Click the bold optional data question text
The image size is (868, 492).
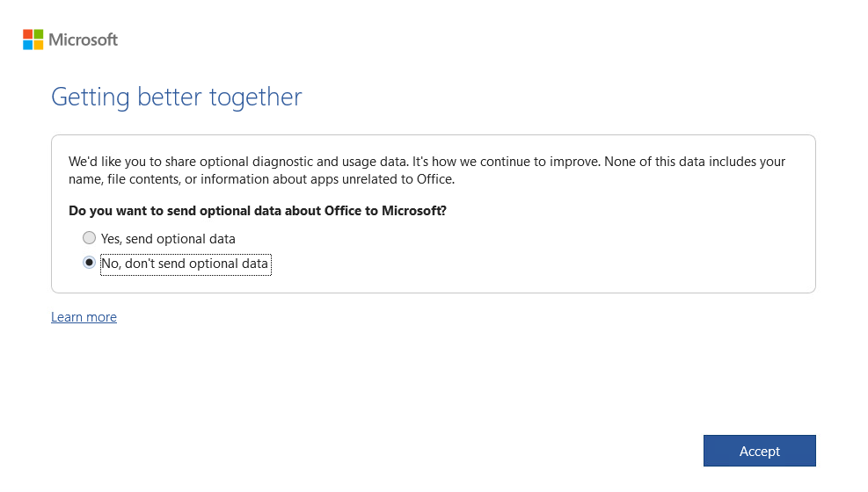tap(257, 211)
